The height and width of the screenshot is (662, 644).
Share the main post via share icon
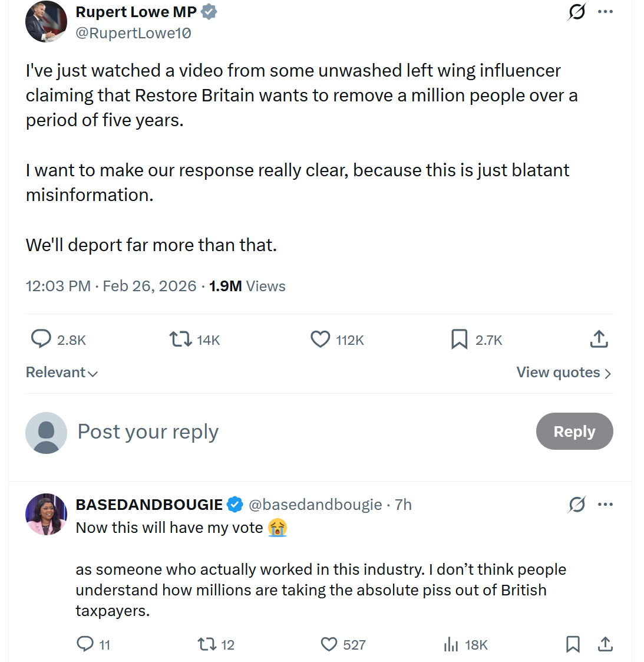pyautogui.click(x=599, y=339)
